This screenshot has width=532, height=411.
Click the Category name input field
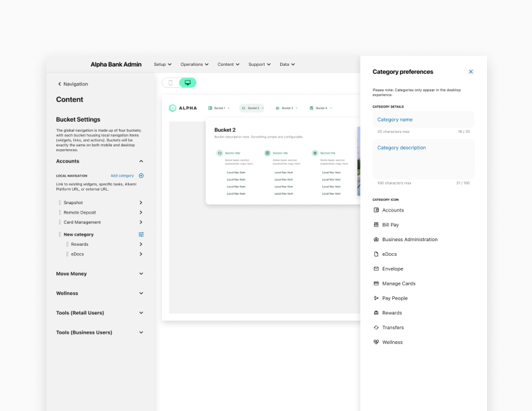click(423, 120)
